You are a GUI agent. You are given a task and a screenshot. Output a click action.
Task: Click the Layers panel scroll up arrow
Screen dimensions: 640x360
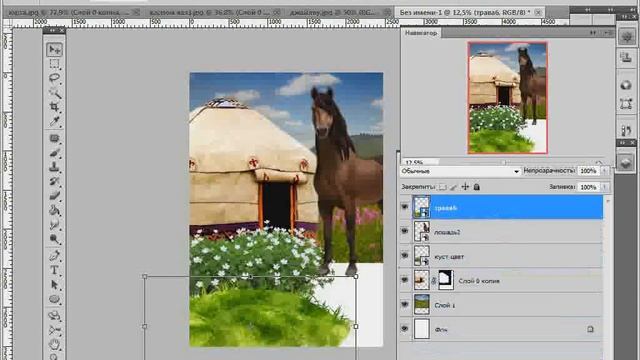pos(607,200)
